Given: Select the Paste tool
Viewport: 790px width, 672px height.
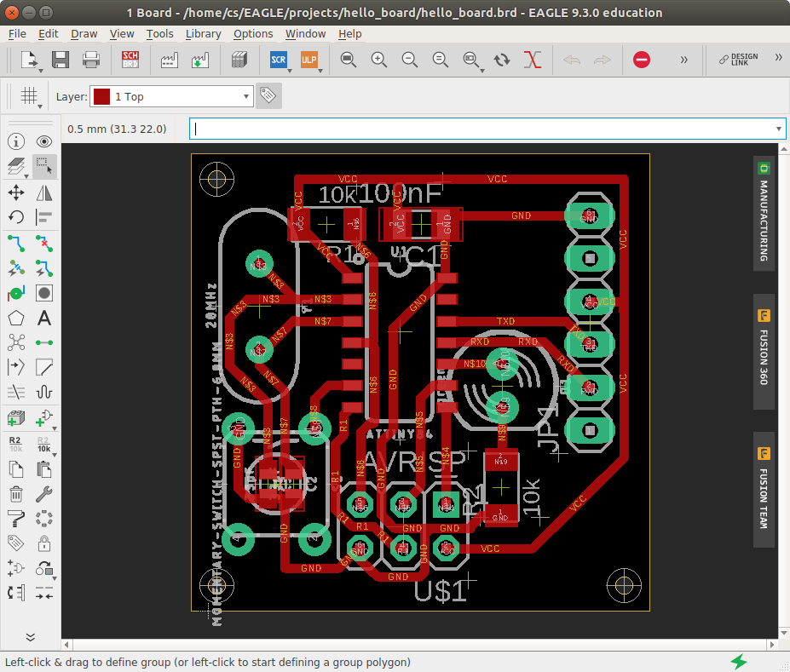Looking at the screenshot, I should (44, 469).
